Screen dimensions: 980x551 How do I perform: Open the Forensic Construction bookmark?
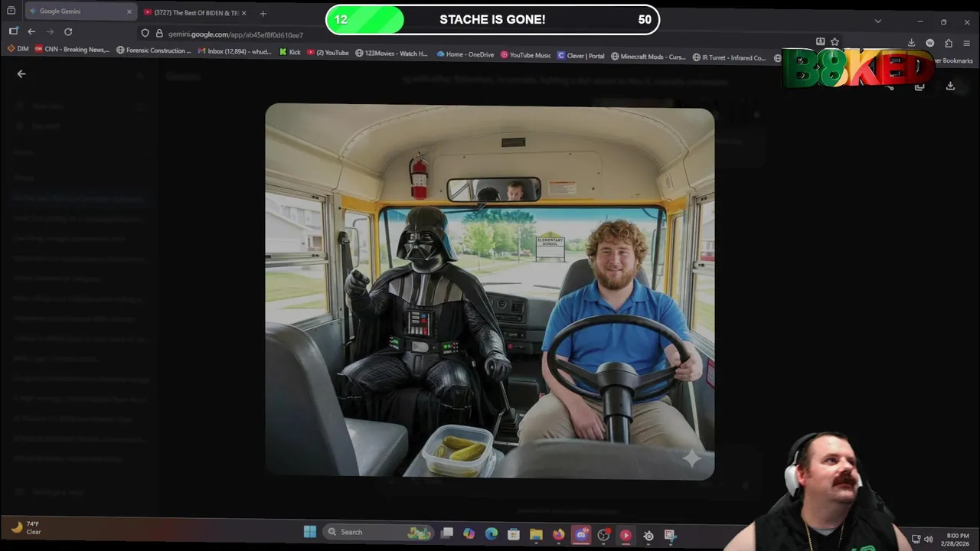pos(153,51)
